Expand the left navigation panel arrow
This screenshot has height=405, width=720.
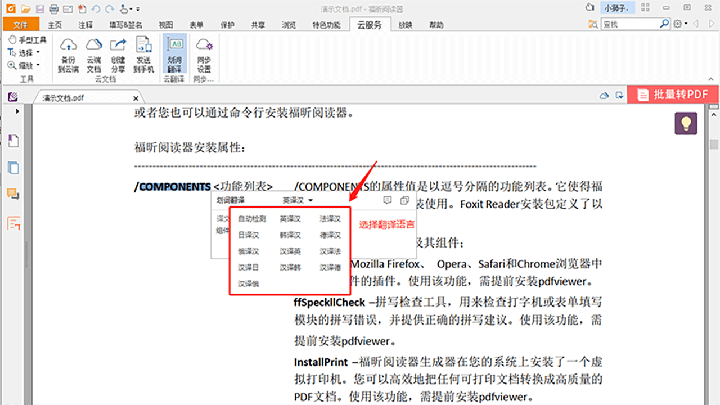point(17,111)
